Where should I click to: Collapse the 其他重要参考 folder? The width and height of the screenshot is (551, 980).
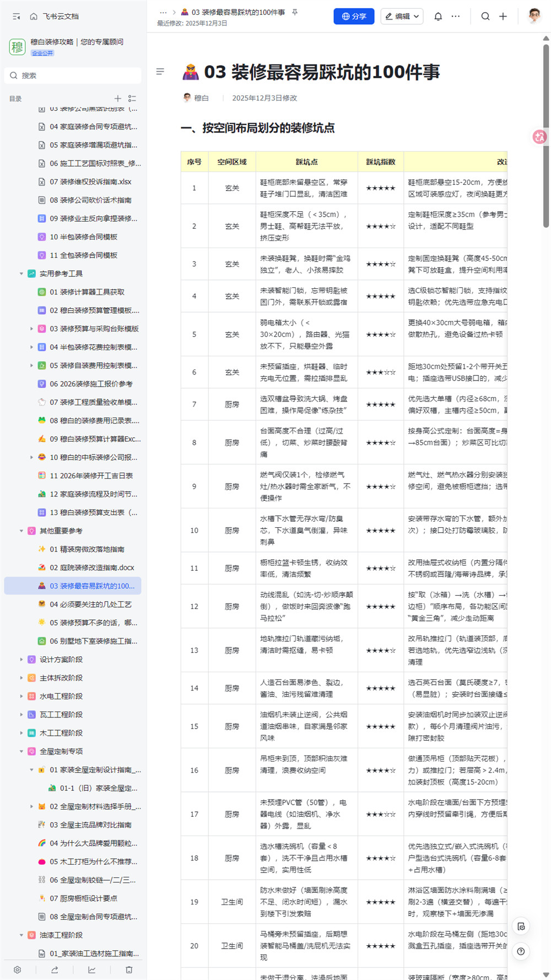click(x=21, y=531)
